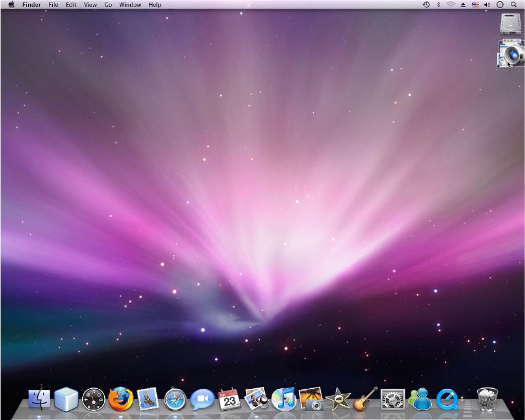Open iChat video bubble icon in Dock
Image resolution: width=525 pixels, height=420 pixels.
202,399
